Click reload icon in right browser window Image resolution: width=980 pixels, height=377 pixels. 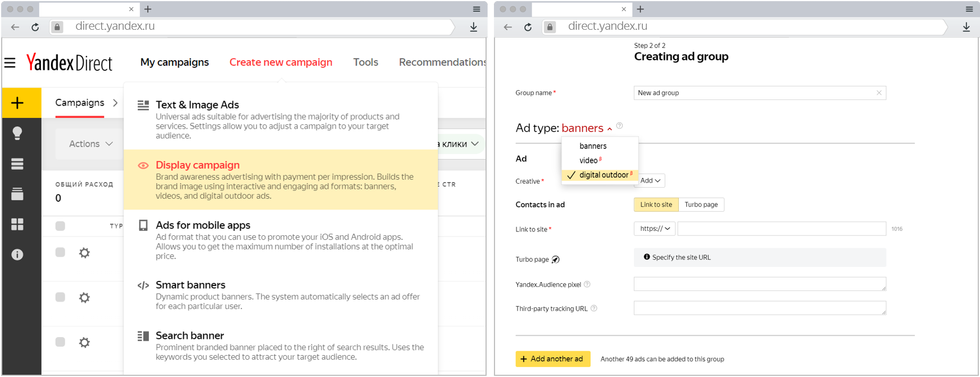pyautogui.click(x=528, y=27)
